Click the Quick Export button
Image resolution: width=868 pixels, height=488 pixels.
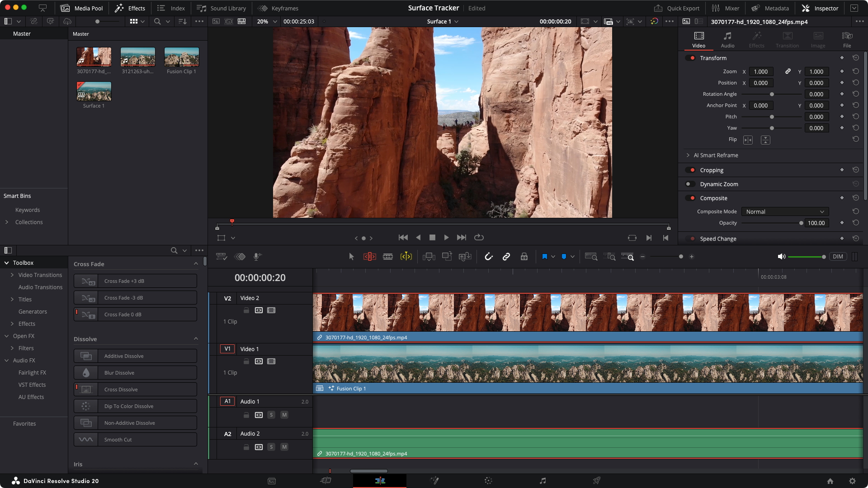(677, 8)
